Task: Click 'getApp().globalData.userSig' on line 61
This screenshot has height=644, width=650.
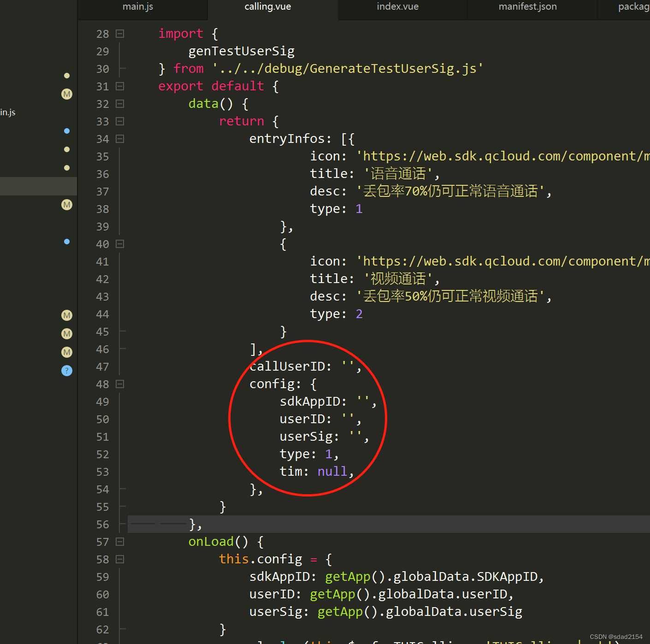Action: point(420,612)
